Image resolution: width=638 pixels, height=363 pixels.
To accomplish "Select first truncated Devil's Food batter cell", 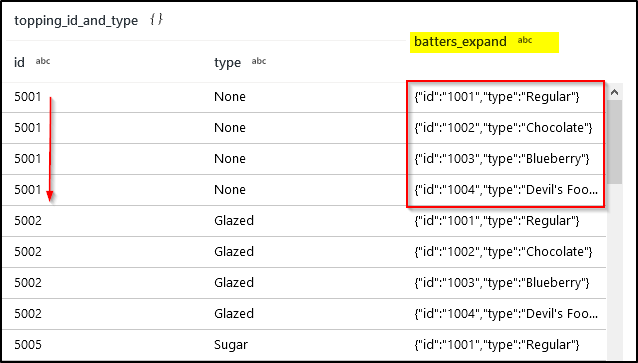I will [506, 190].
